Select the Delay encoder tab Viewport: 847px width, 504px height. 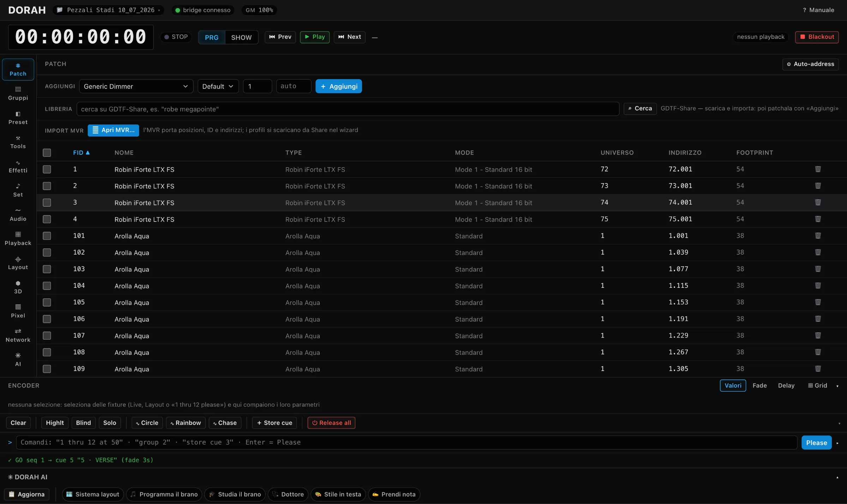(786, 385)
